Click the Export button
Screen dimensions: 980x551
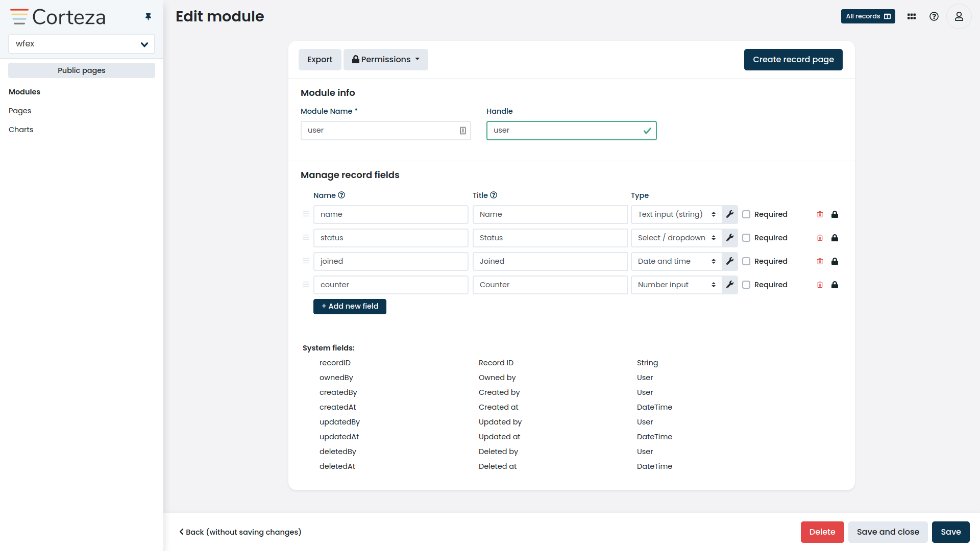tap(320, 60)
